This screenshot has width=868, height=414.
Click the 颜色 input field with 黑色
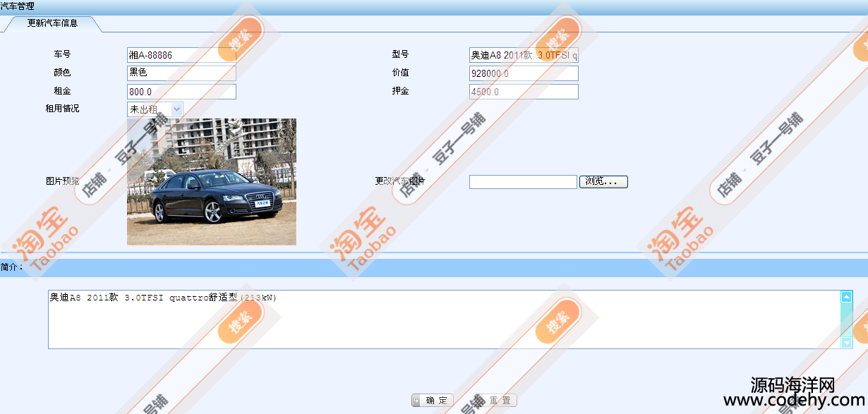coord(181,73)
